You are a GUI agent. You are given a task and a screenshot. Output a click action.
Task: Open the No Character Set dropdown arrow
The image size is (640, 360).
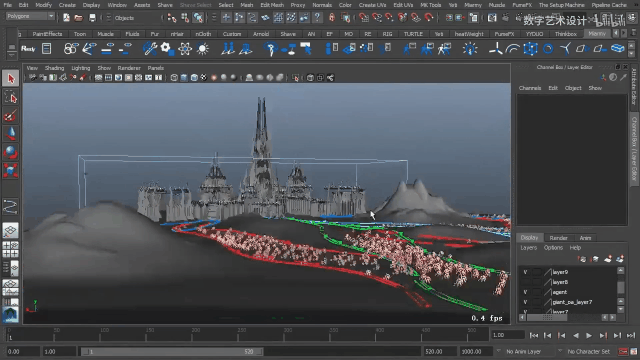click(560, 351)
